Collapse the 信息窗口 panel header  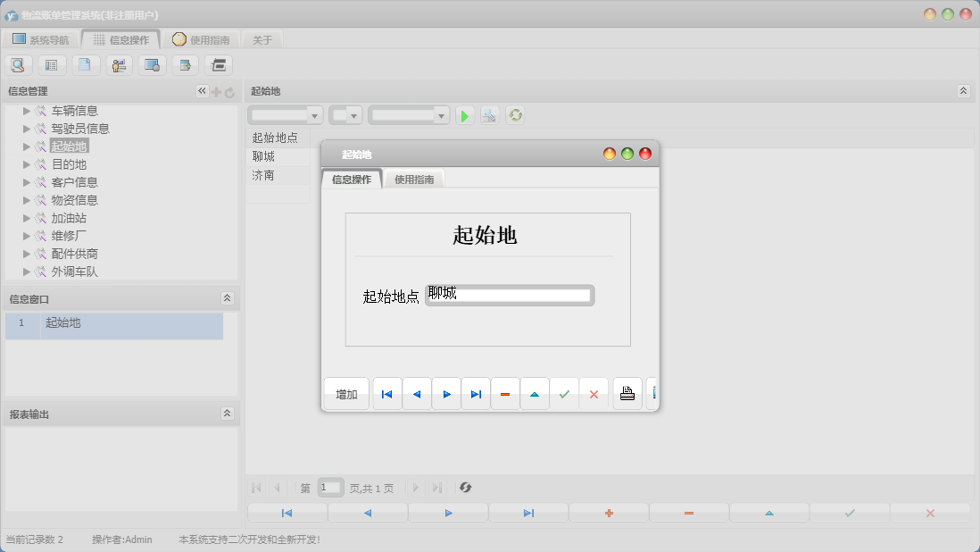click(228, 298)
